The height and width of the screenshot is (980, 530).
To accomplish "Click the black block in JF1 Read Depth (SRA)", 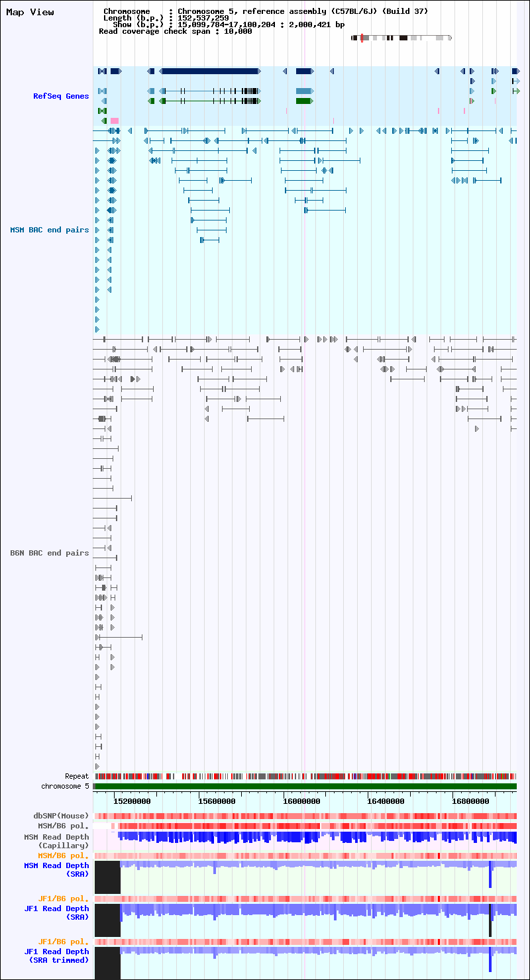I will 107,920.
